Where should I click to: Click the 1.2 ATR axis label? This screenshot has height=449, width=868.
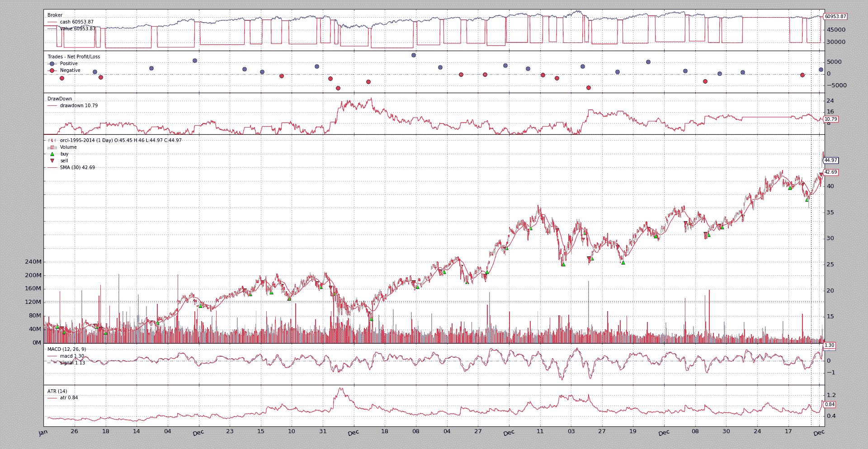point(831,395)
